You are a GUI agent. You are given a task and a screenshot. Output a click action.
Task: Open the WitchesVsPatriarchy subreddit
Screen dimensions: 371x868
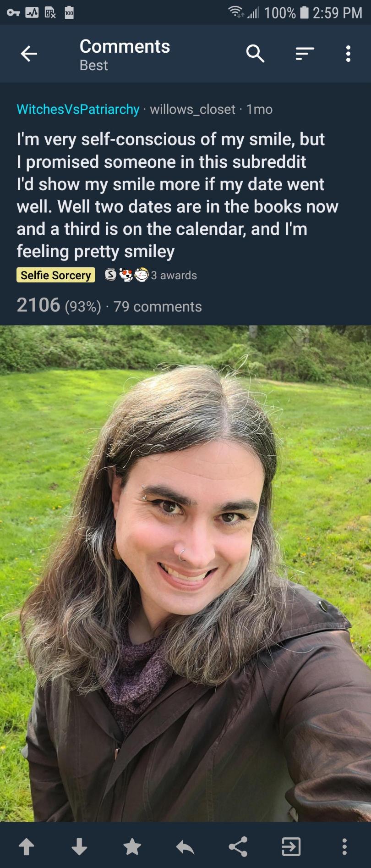tap(78, 109)
